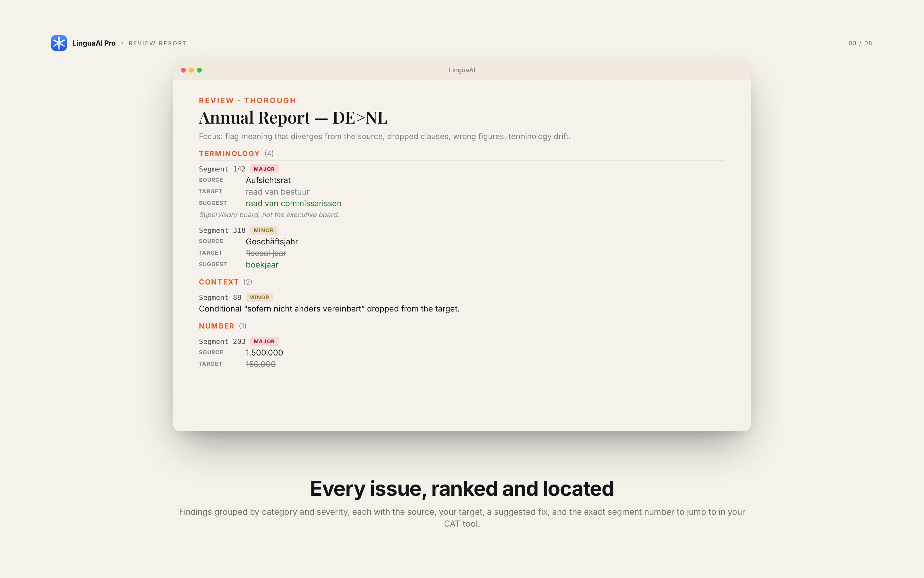
Task: Click the SUGGEST label in Segment 142
Action: coord(213,203)
